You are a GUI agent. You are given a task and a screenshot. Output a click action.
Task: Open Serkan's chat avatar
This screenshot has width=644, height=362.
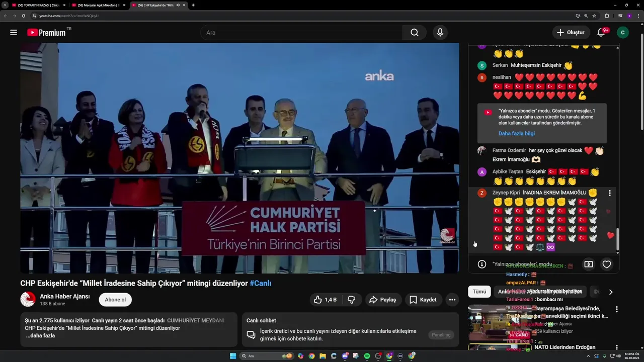(482, 65)
